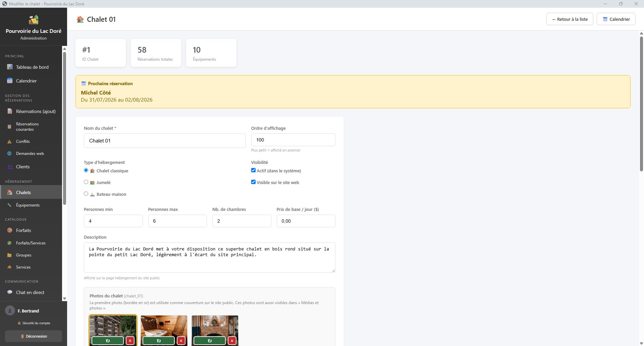Open Chat en direct in the sidebar
The height and width of the screenshot is (346, 644).
click(x=31, y=292)
